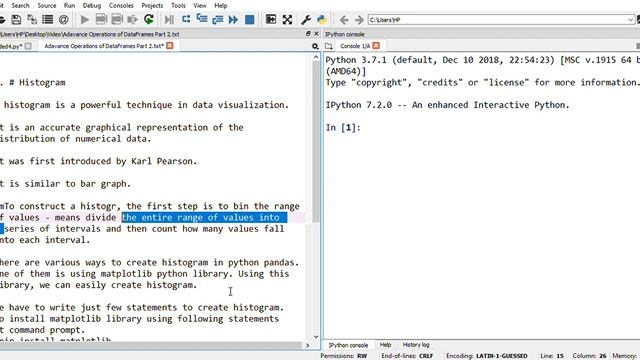This screenshot has height=360, width=640.
Task: Toggle fullscreen mode icon
Action: (287, 19)
